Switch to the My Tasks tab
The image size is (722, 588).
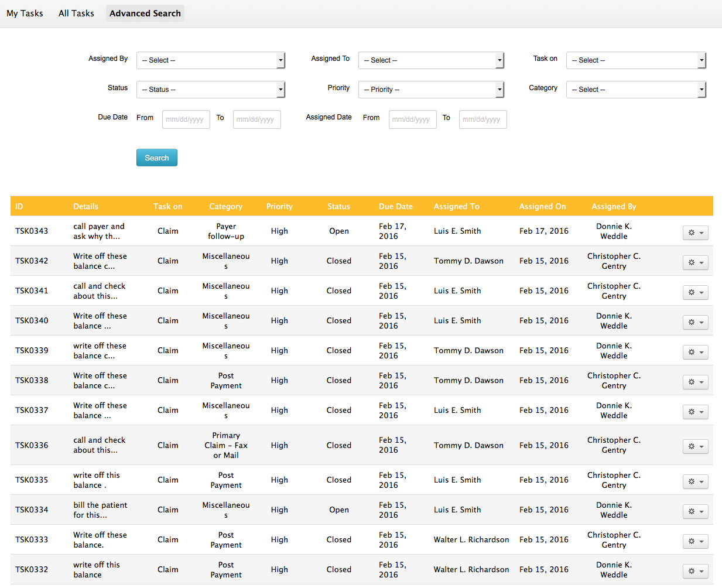25,13
